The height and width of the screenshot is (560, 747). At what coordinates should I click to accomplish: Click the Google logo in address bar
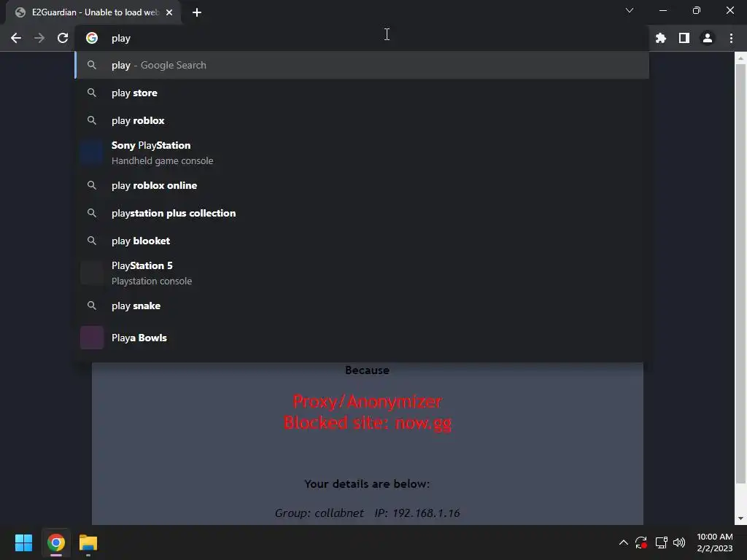[92, 38]
